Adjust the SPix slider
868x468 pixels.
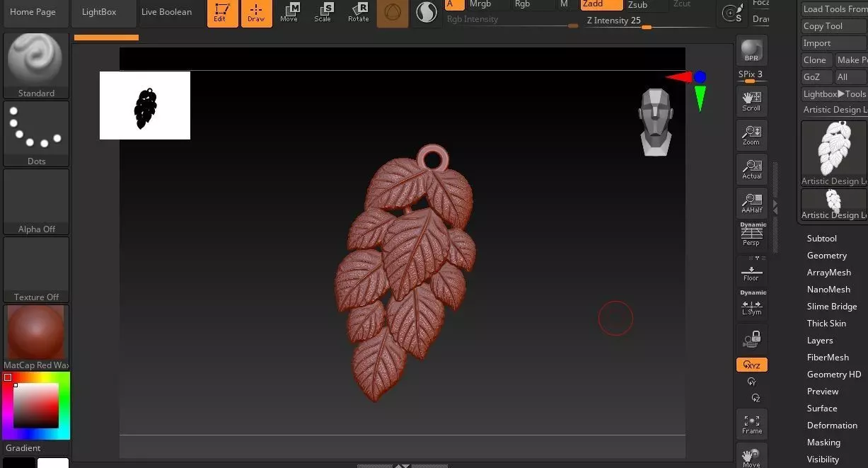point(751,76)
